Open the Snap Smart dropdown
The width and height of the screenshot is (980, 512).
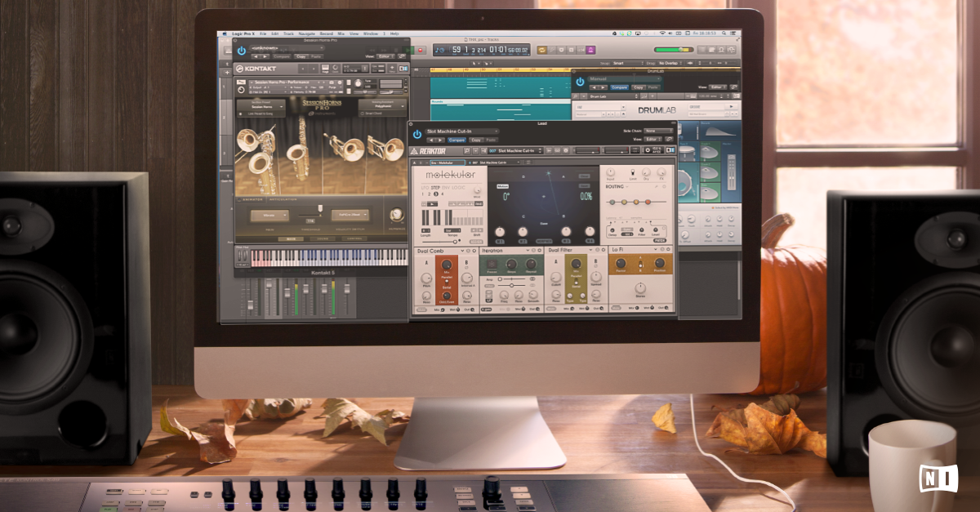(627, 63)
